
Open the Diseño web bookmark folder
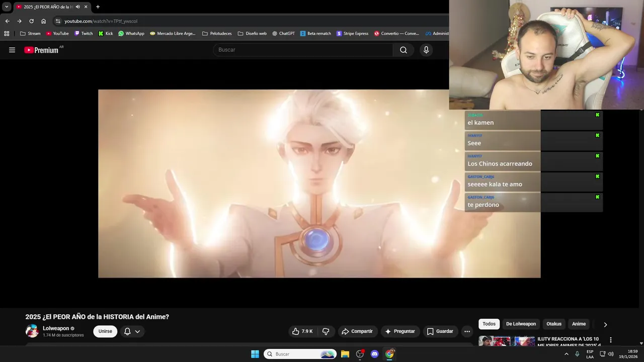coord(252,34)
